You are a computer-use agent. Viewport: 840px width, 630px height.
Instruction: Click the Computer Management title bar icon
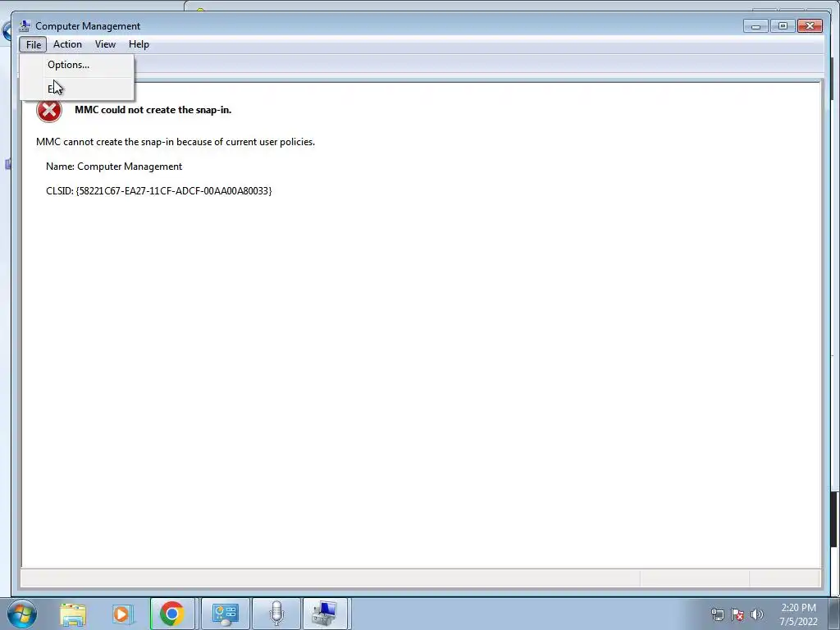[x=24, y=25]
